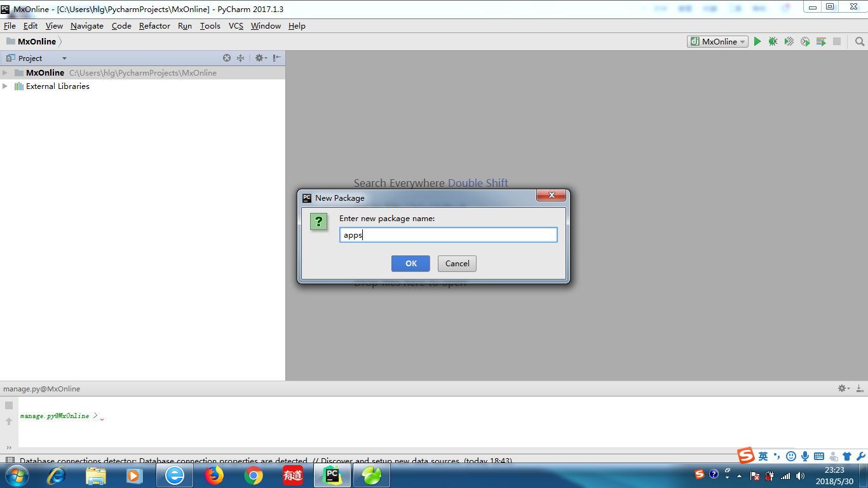
Task: Open Youdao dictionary taskbar icon
Action: [293, 475]
